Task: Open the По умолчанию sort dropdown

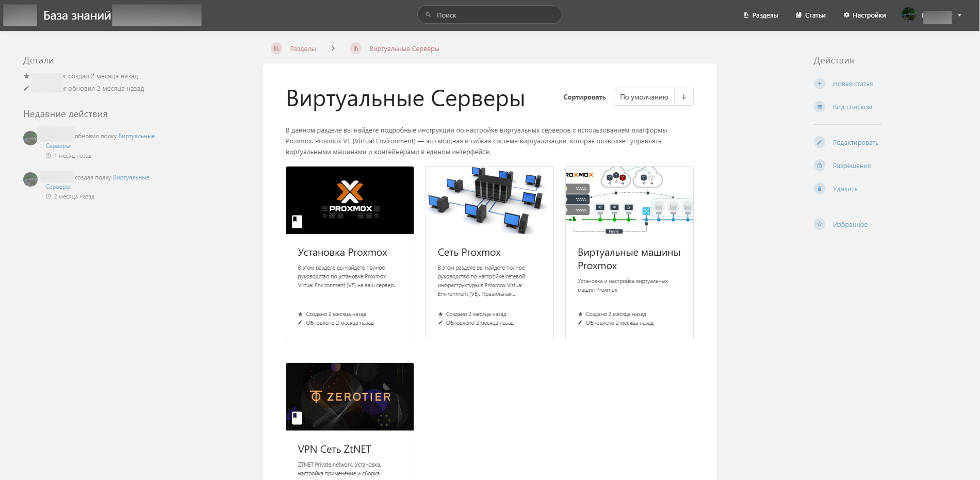Action: 644,97
